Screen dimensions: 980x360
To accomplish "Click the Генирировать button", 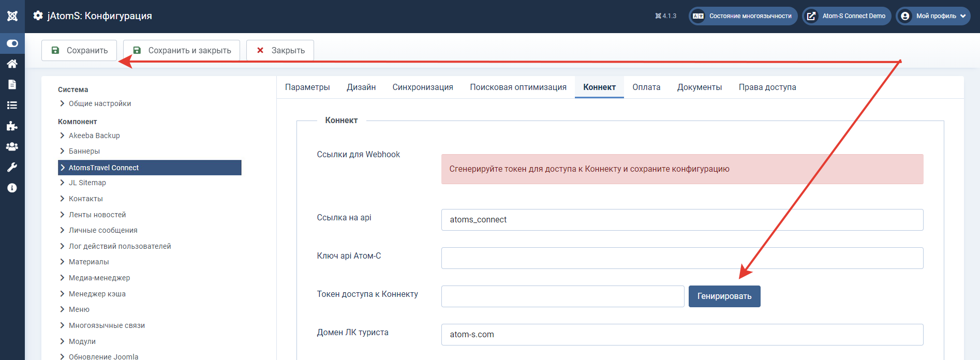I will (724, 296).
